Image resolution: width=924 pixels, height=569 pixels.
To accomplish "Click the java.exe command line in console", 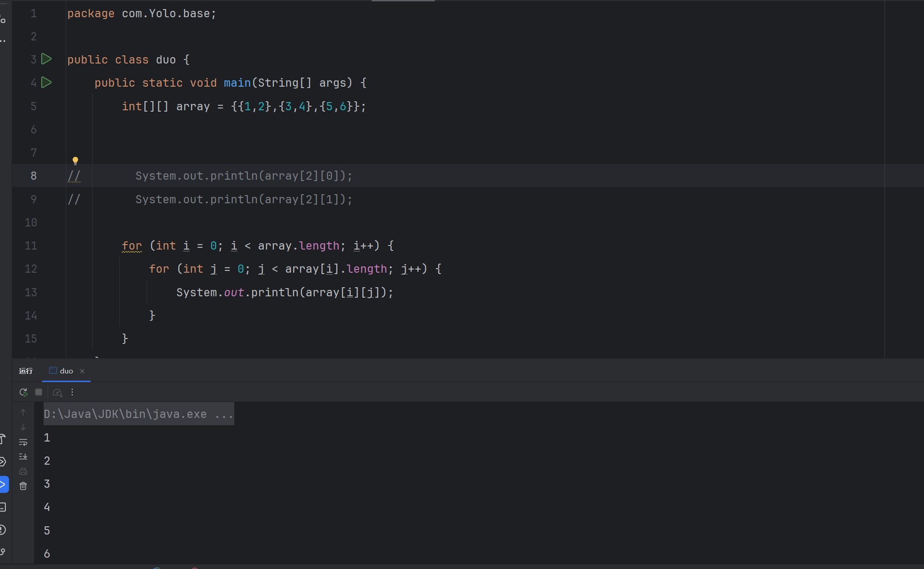I will click(x=138, y=414).
